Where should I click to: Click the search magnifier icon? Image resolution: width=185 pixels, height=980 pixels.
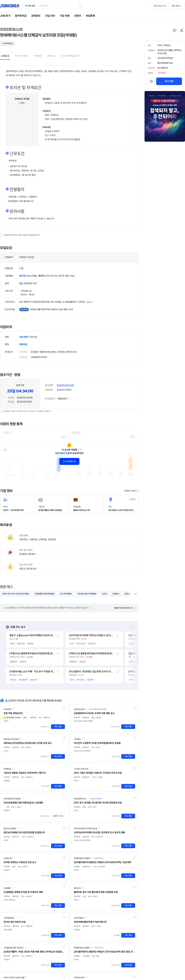coord(80,6)
